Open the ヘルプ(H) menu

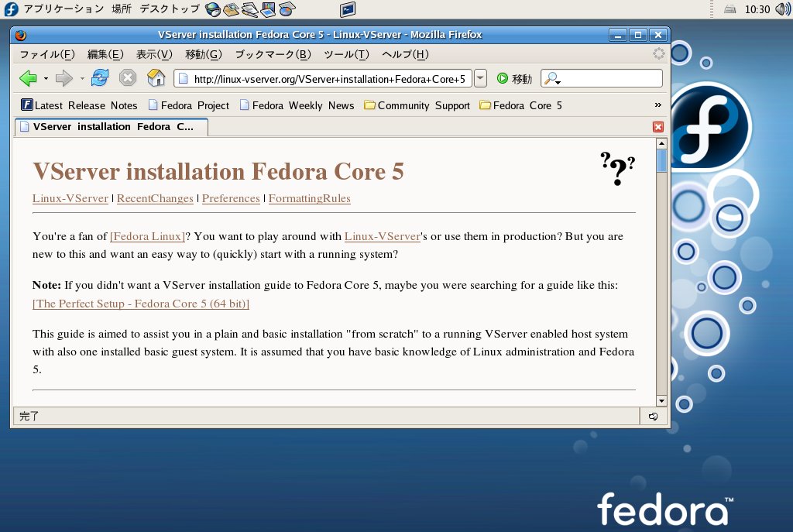[405, 54]
